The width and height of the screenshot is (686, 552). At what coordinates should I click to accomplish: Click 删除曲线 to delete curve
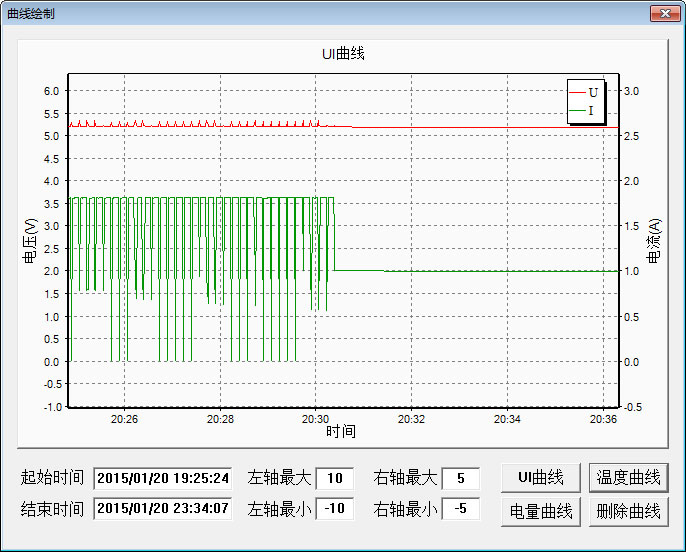pyautogui.click(x=628, y=511)
